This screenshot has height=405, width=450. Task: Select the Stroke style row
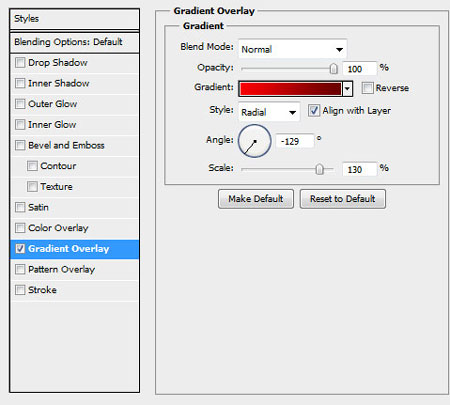coord(74,290)
